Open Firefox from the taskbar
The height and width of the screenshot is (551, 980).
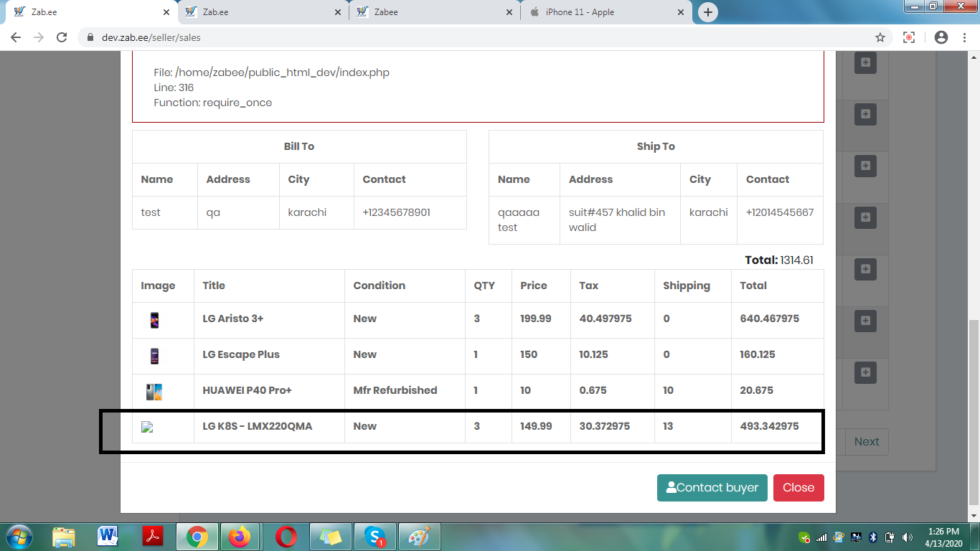(241, 537)
